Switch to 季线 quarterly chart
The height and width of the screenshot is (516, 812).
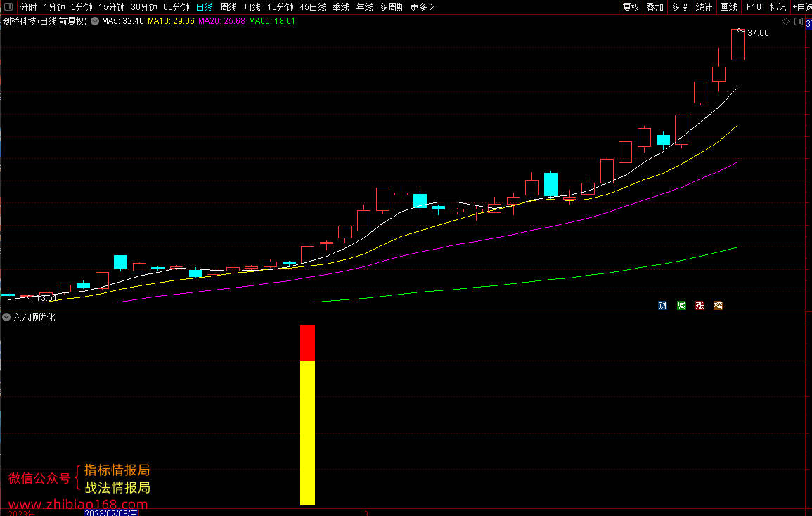pos(341,7)
